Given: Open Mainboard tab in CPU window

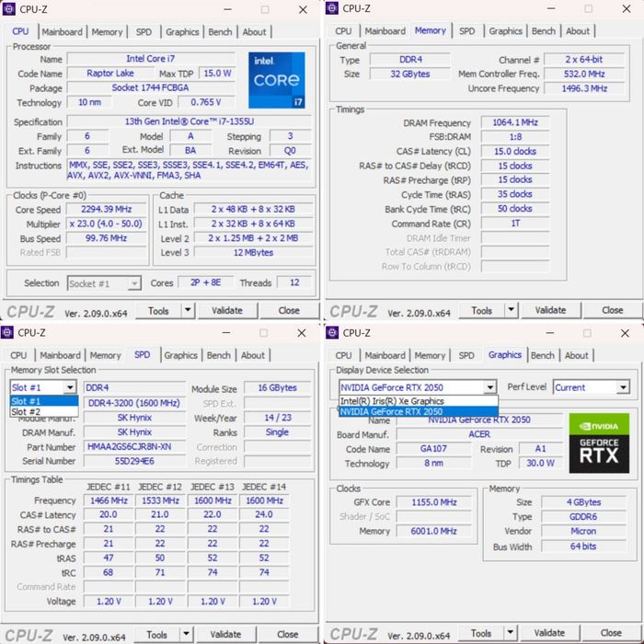Looking at the screenshot, I should pyautogui.click(x=62, y=31).
